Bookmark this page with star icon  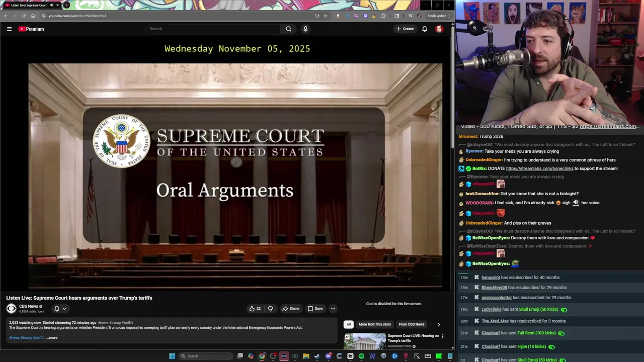326,16
